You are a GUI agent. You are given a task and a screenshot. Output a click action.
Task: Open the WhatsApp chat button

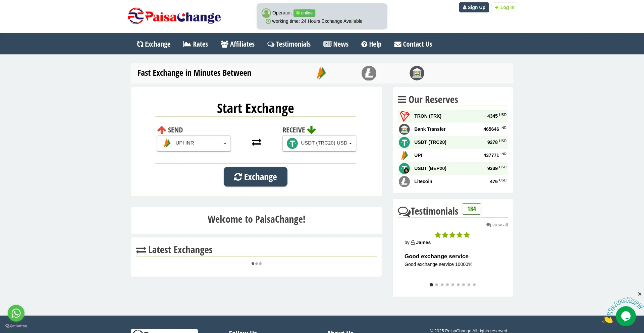[x=16, y=313]
